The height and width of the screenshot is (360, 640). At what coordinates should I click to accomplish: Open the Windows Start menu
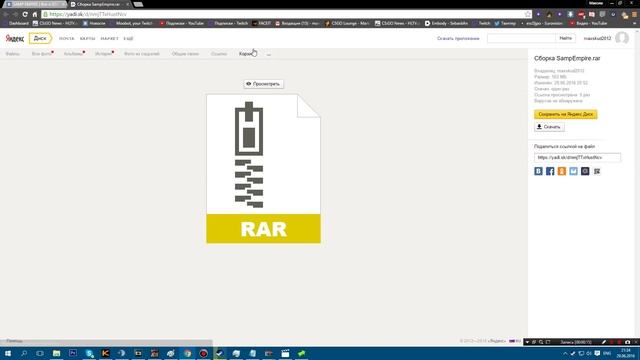[x=8, y=353]
